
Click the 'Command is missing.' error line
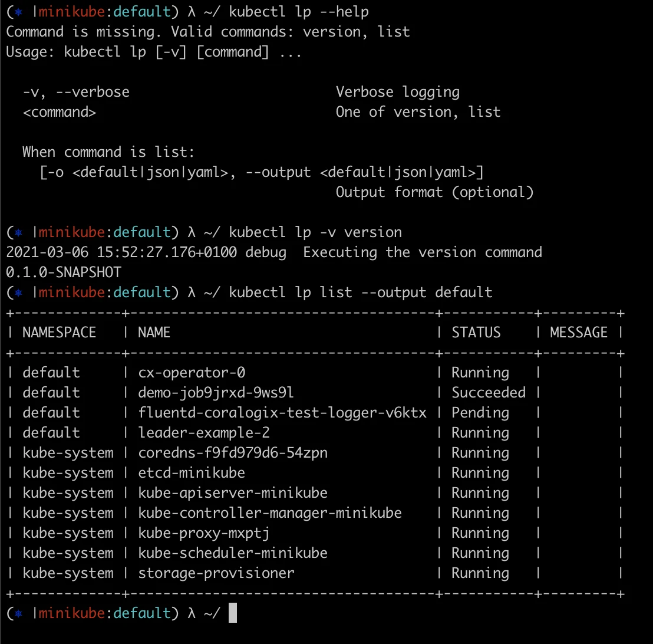pos(83,32)
